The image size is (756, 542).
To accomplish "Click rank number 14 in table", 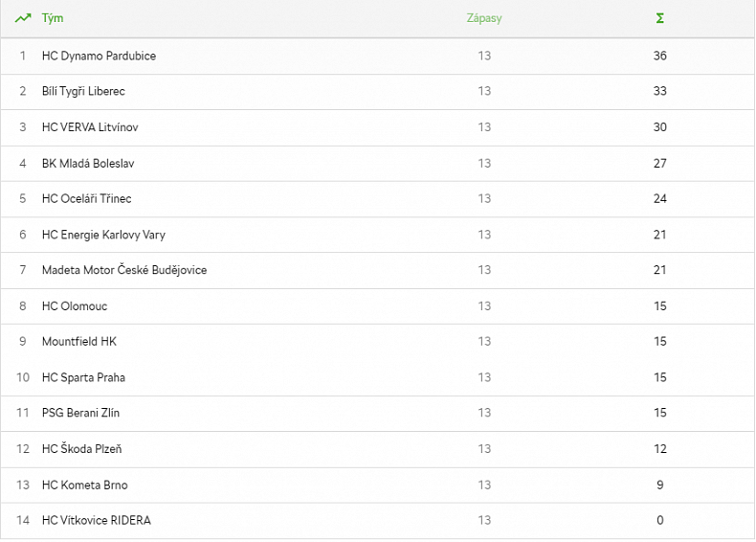I will tap(23, 520).
